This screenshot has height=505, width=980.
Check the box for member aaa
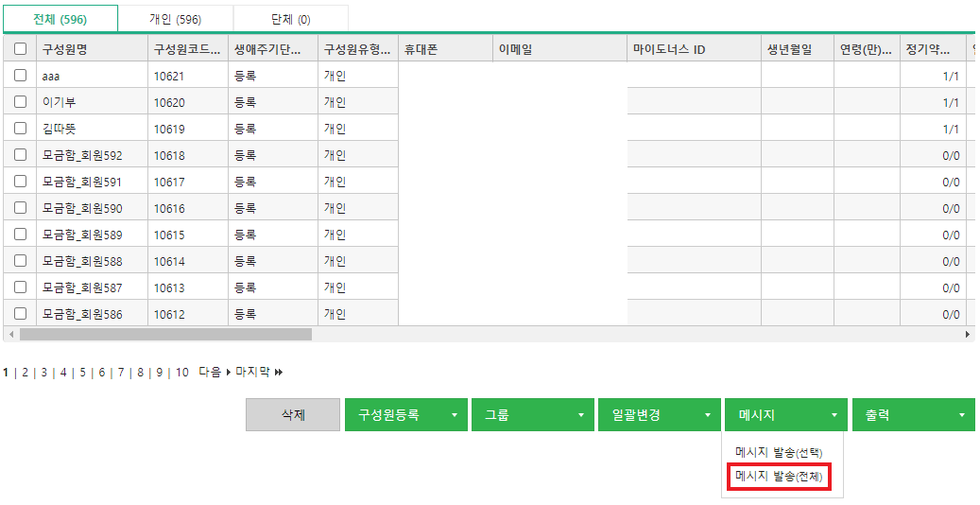[20, 76]
